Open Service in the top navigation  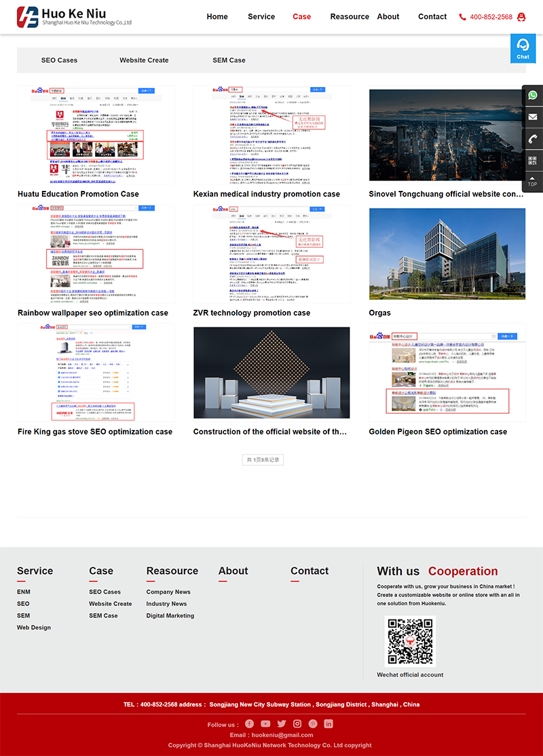[x=261, y=17]
